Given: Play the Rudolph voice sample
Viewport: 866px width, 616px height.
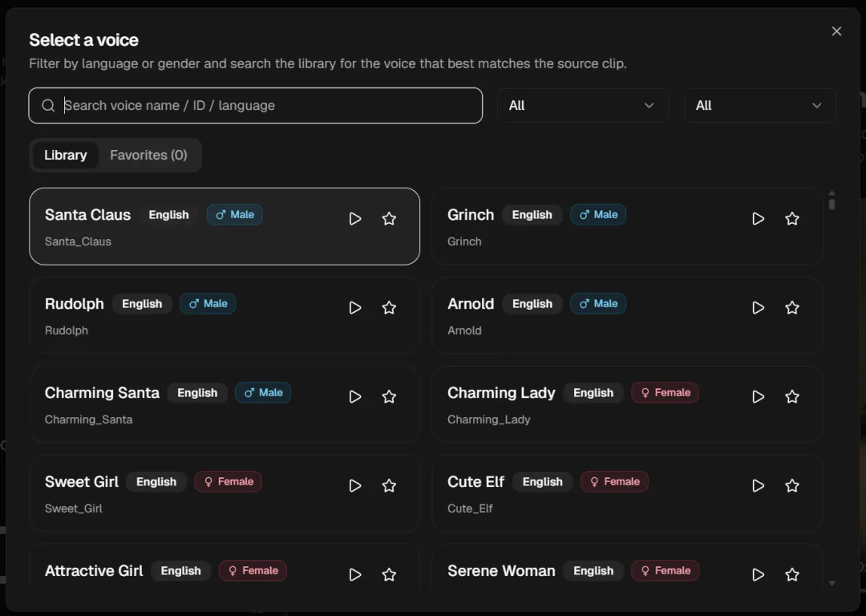Looking at the screenshot, I should [x=355, y=308].
